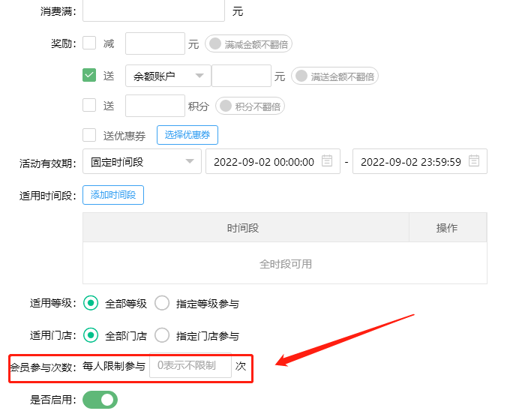Open calendar icon of the start date
This screenshot has height=420, width=519.
click(327, 161)
